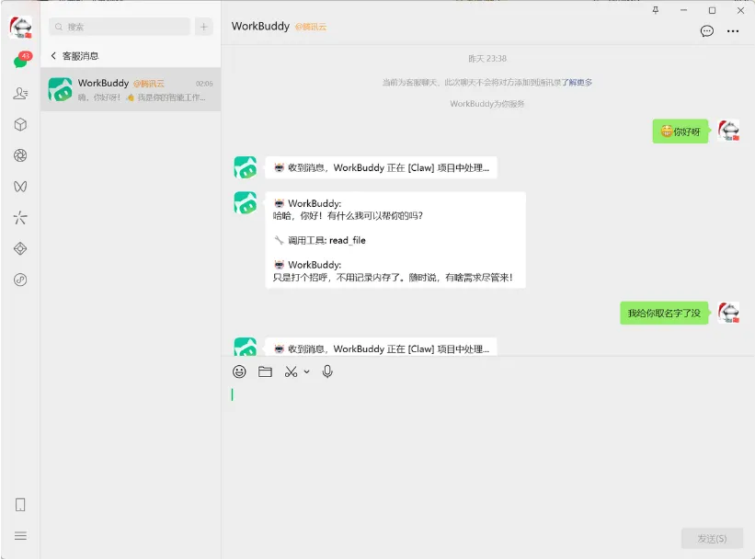Click your avatar next to 你好呀
755x560 pixels.
pos(729,131)
